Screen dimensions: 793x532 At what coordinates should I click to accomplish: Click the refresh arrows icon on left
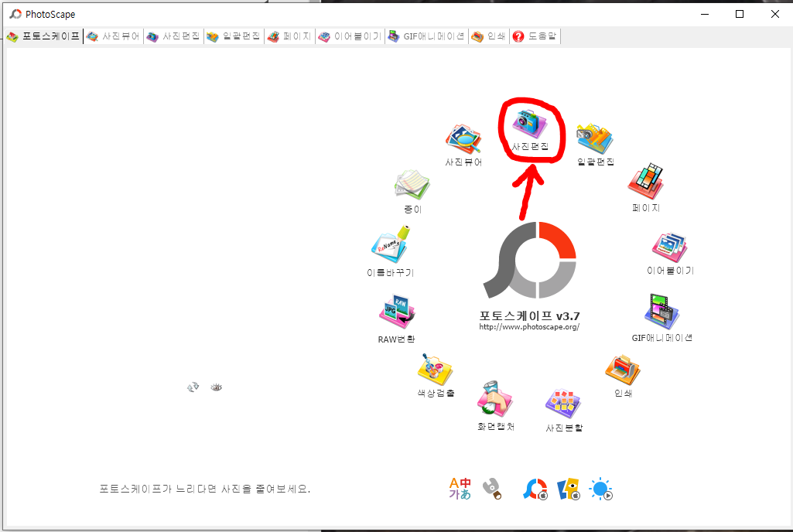pos(193,387)
